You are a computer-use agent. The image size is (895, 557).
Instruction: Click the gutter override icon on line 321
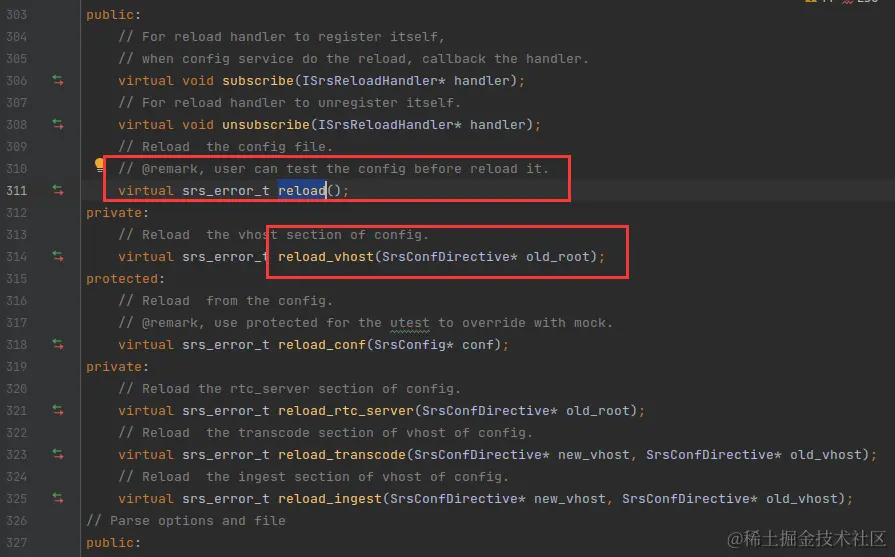tap(58, 410)
